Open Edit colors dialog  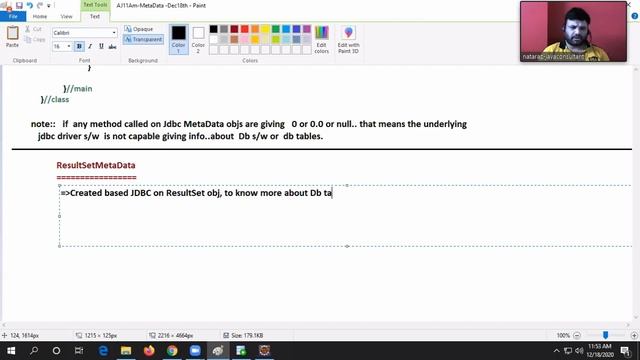(322, 39)
